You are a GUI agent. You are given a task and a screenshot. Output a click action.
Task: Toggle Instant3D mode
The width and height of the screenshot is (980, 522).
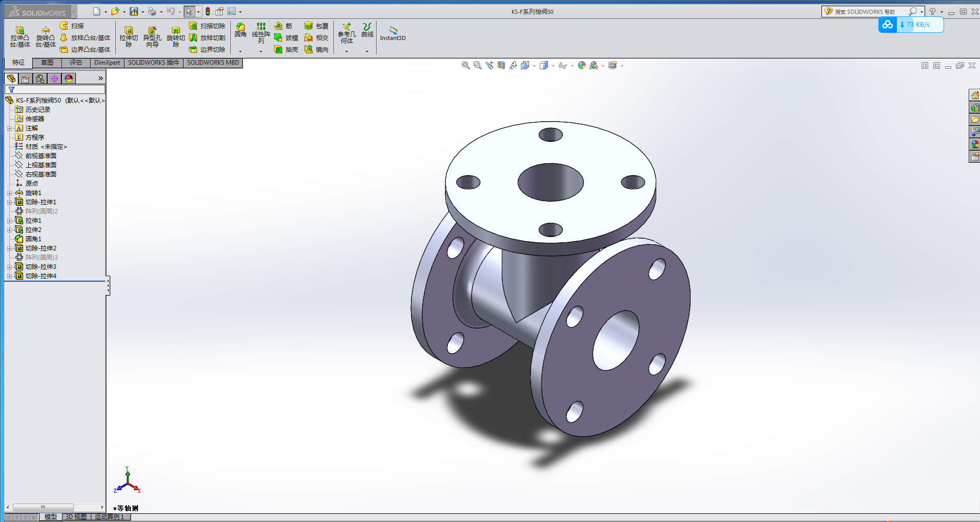coord(393,33)
